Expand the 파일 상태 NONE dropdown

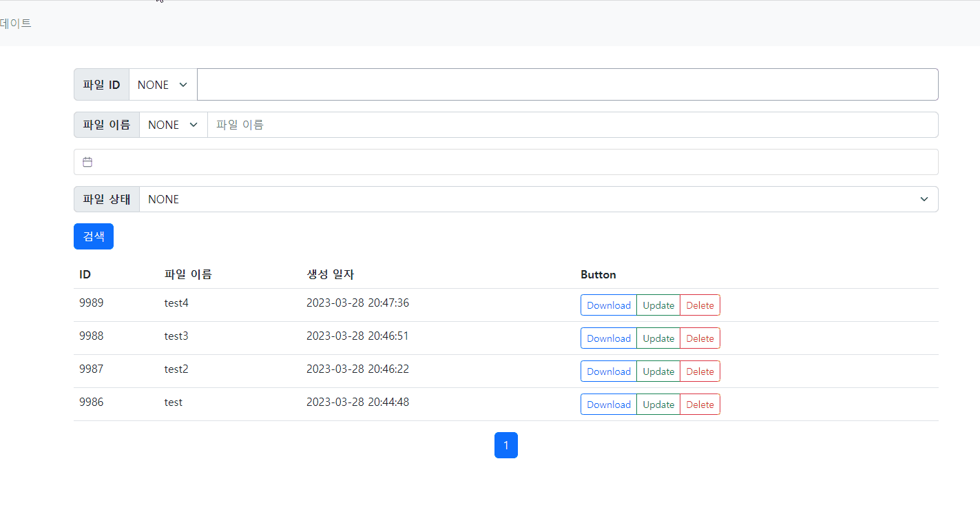point(539,199)
